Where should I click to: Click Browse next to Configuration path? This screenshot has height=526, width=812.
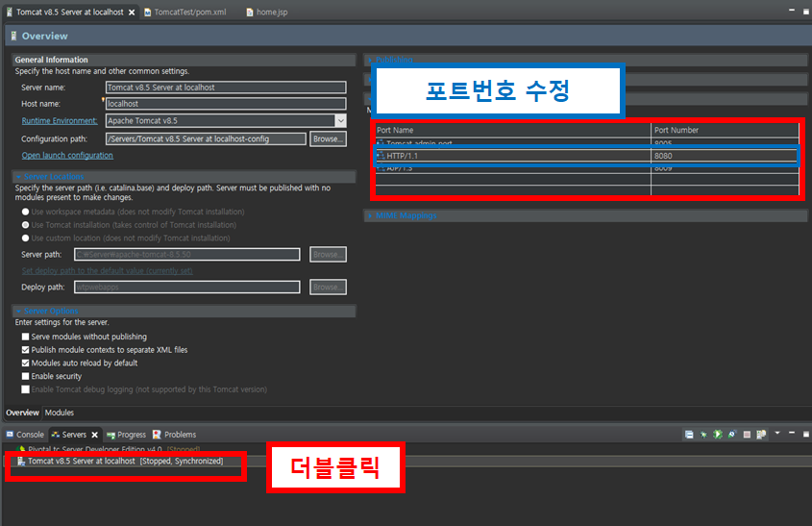tap(328, 138)
